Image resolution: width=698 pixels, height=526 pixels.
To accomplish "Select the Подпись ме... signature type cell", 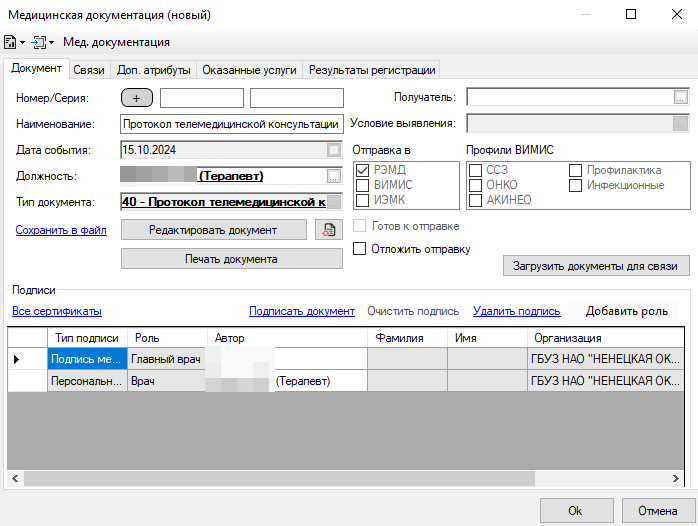I will coord(87,359).
